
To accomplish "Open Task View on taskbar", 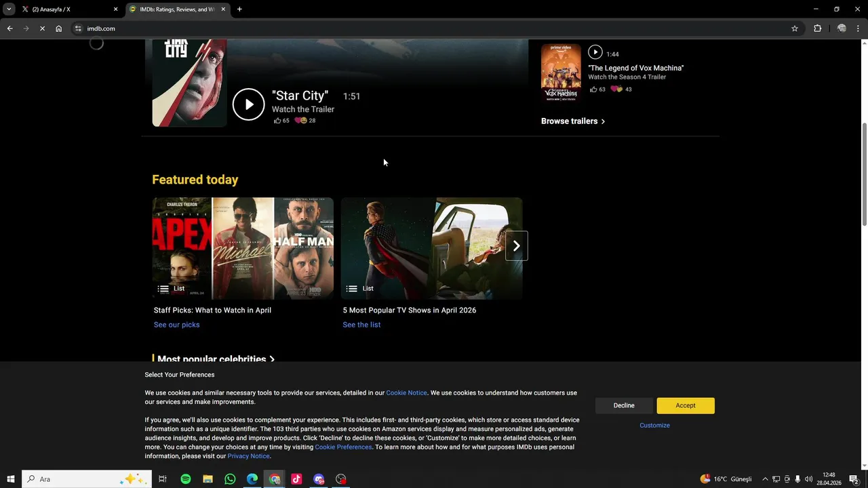I will click(163, 479).
